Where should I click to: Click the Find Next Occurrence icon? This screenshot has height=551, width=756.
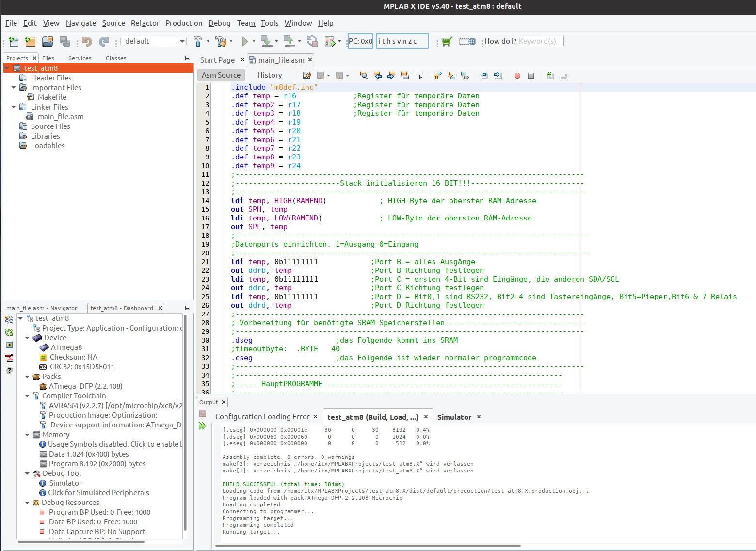[x=391, y=76]
